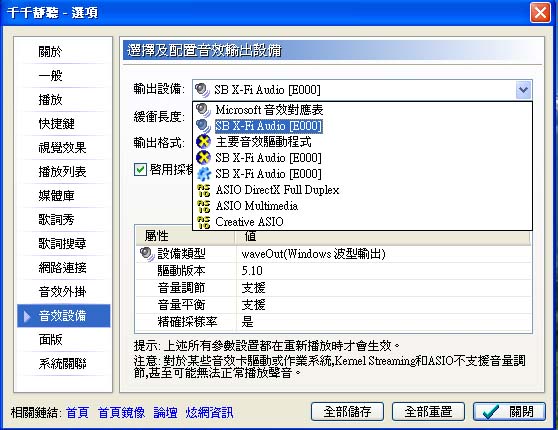Click speaker icon beside Microsoft 音效對應表

(x=203, y=110)
